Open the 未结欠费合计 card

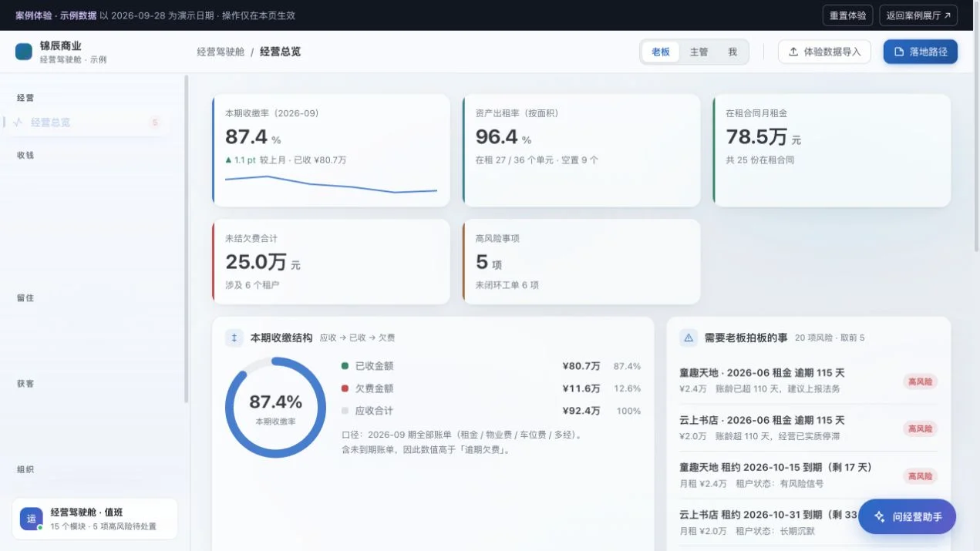pyautogui.click(x=331, y=262)
